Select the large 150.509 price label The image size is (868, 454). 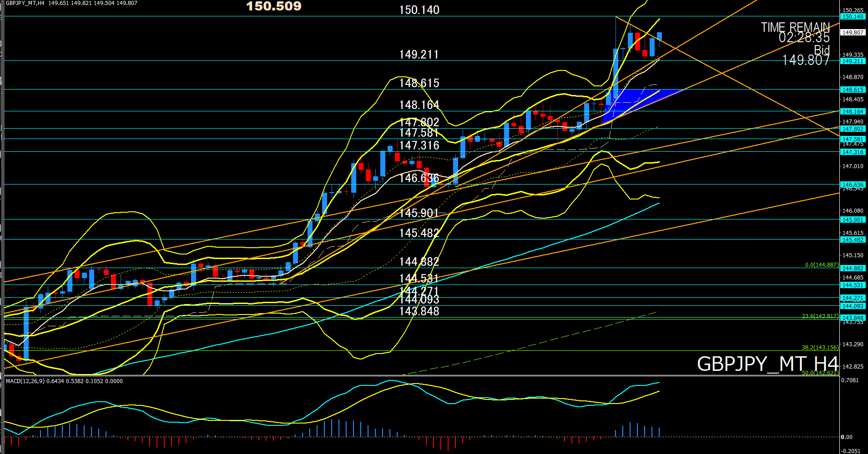point(274,6)
